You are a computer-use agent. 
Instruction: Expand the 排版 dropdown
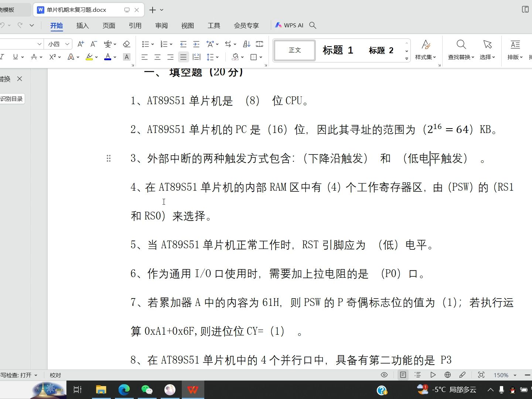(515, 57)
